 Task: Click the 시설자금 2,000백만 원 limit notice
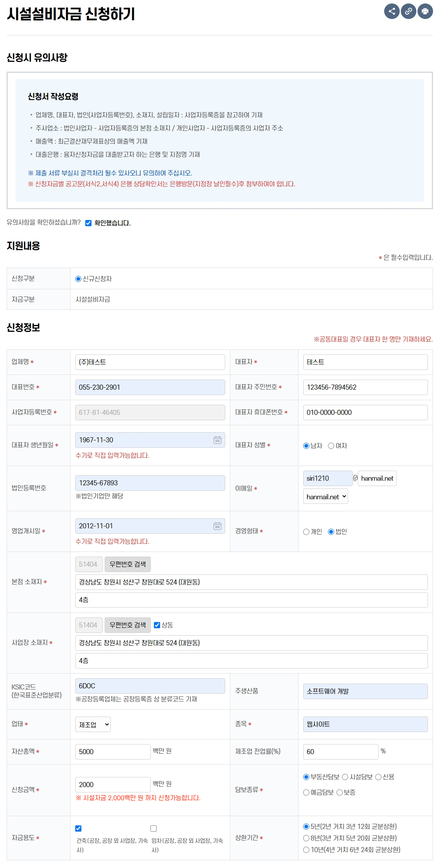(138, 798)
